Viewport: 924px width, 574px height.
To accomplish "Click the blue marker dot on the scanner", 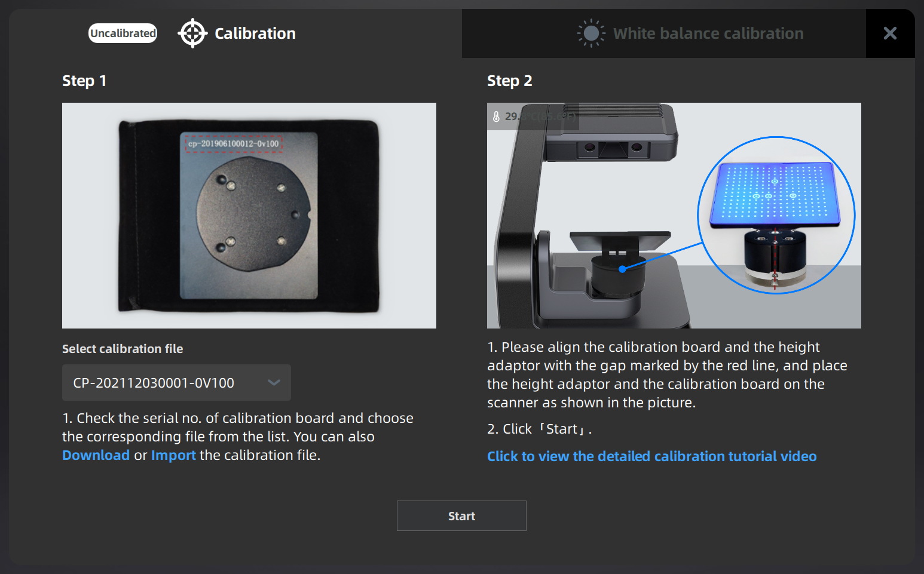I will pos(622,269).
